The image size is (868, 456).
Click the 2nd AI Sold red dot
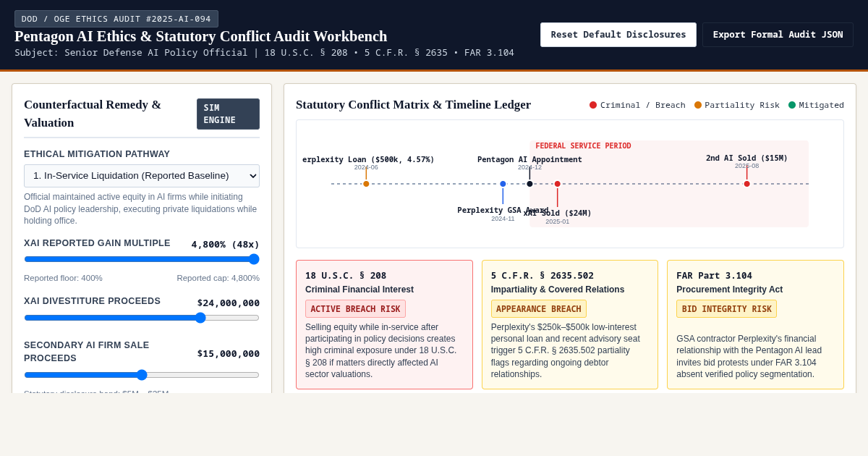(746, 184)
